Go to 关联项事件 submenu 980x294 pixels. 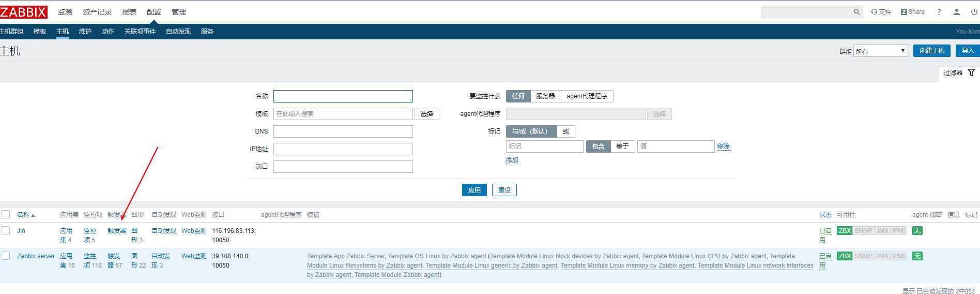[140, 32]
